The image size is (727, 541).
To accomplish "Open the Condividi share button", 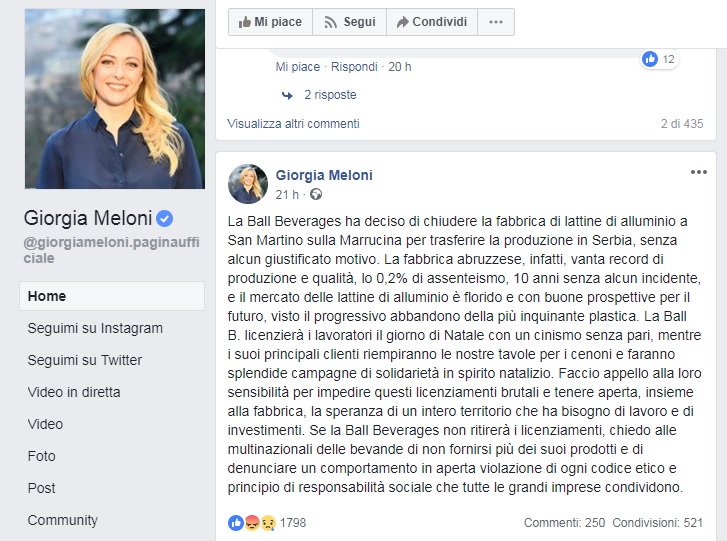I will tap(431, 21).
